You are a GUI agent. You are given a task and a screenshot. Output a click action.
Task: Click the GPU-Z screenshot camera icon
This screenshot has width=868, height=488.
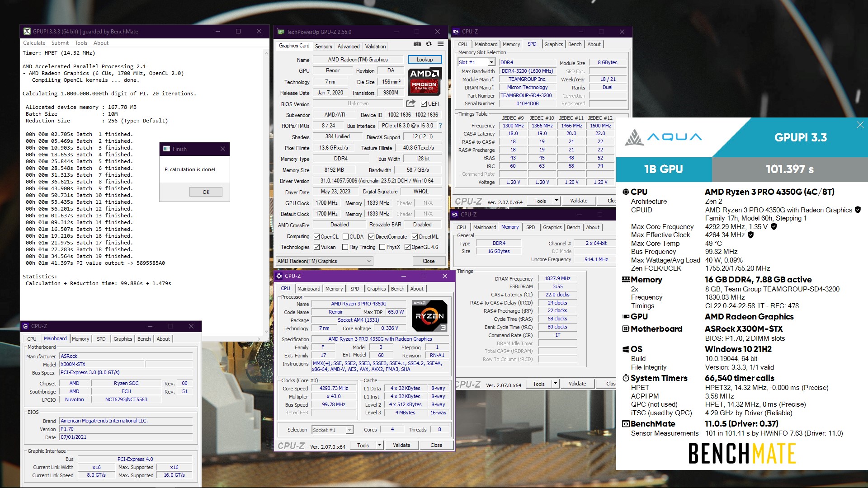click(417, 44)
